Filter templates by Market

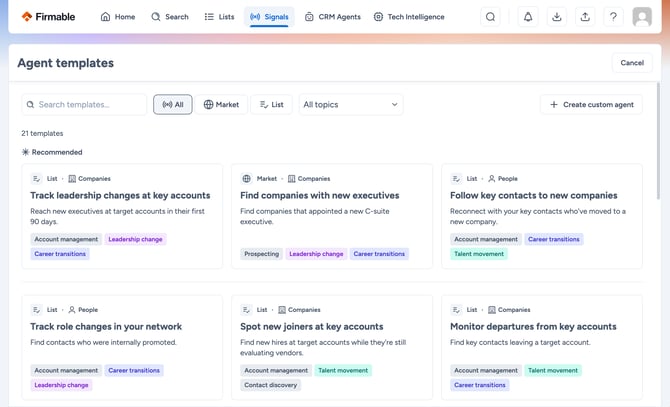pos(221,105)
